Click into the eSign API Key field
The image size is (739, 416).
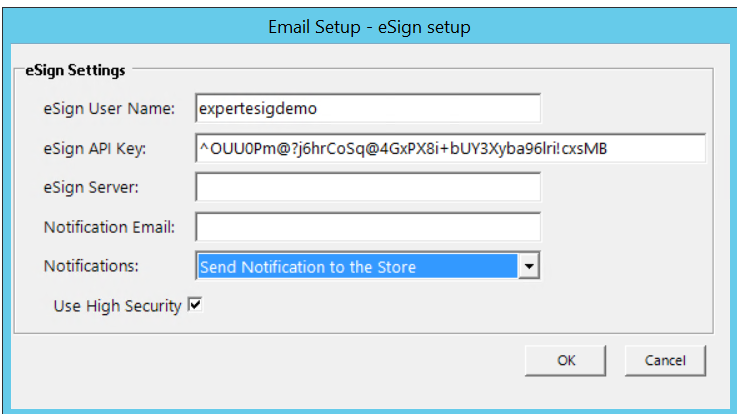click(450, 148)
